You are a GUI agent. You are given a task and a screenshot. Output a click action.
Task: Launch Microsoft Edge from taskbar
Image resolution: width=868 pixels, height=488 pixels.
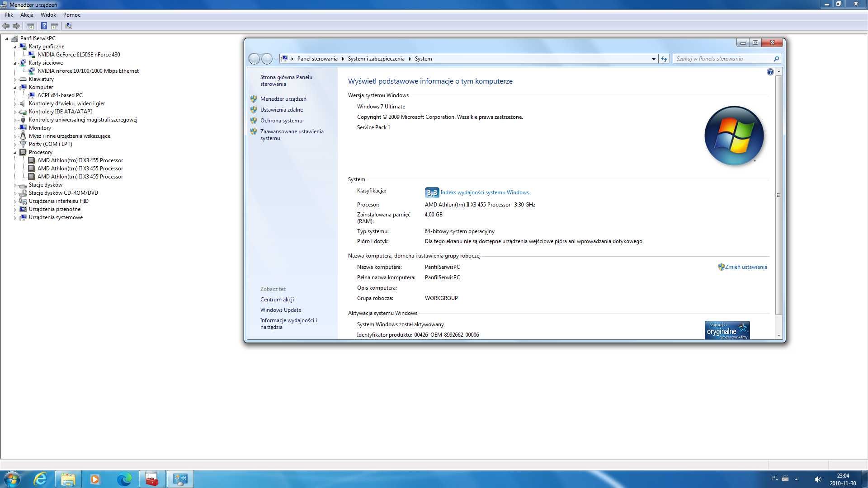124,479
